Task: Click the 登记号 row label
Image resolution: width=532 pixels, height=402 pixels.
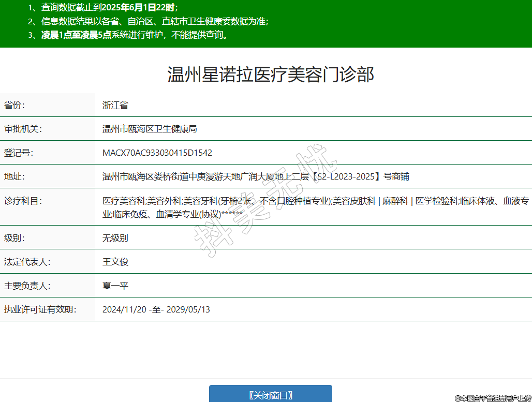Action: pyautogui.click(x=19, y=153)
